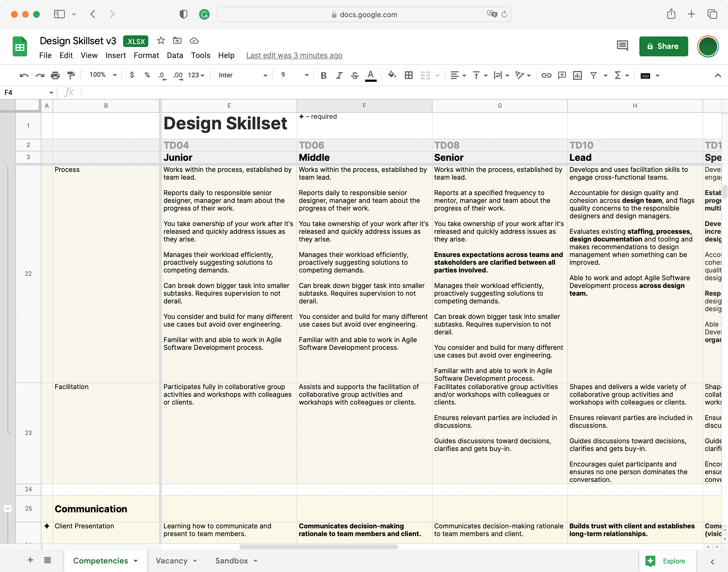728x572 pixels.
Task: Open the fill color picker
Action: click(x=392, y=75)
